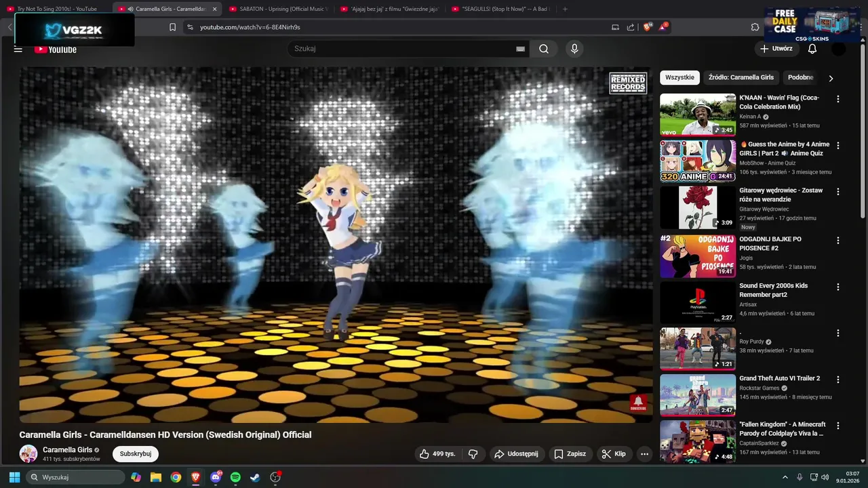The image size is (868, 488).
Task: Close the Caramella Girls browser tab
Action: (215, 9)
